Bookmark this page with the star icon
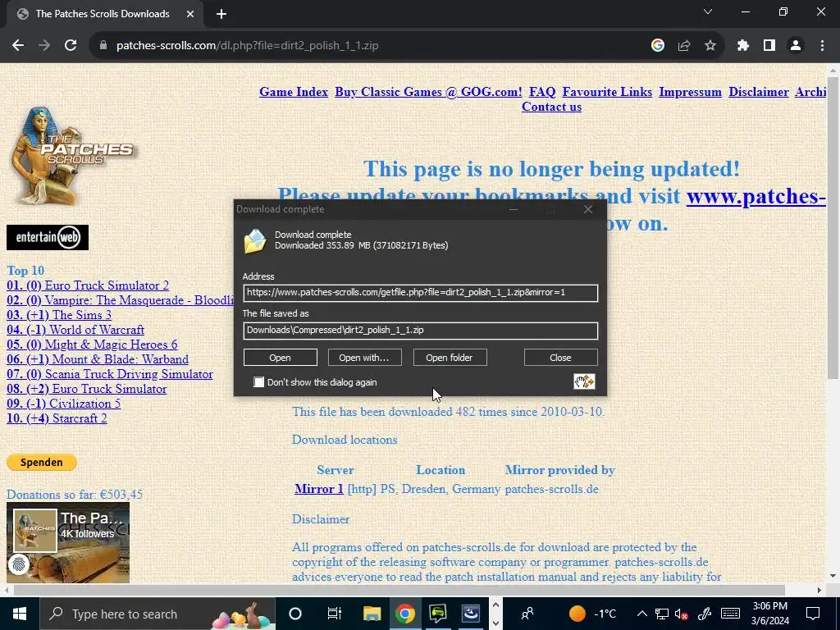 710,46
